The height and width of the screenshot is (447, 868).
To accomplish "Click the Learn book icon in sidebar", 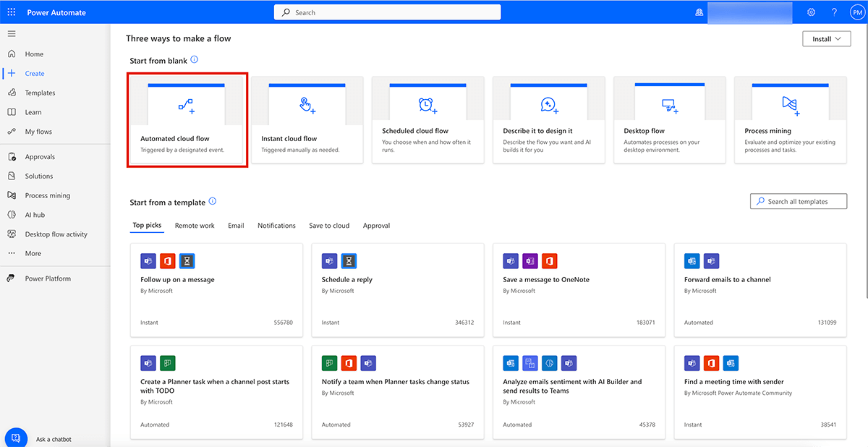I will pos(11,112).
